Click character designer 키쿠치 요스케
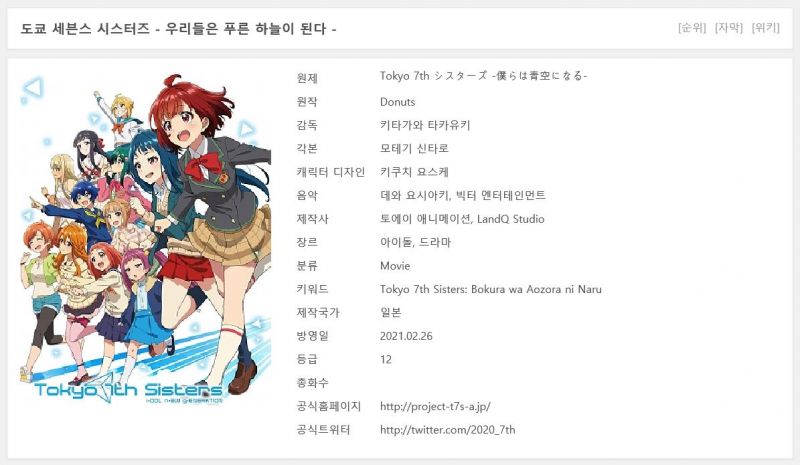The height and width of the screenshot is (465, 800). pos(414,172)
